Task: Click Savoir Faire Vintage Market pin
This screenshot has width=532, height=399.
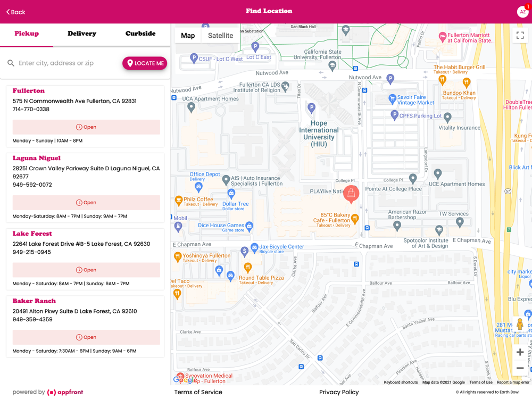Action: click(x=392, y=99)
